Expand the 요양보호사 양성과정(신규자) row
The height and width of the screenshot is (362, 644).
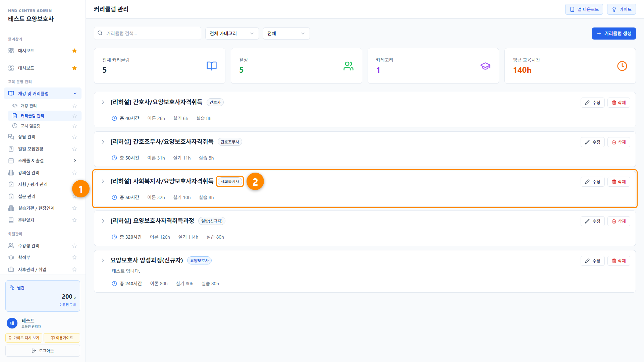[103, 260]
